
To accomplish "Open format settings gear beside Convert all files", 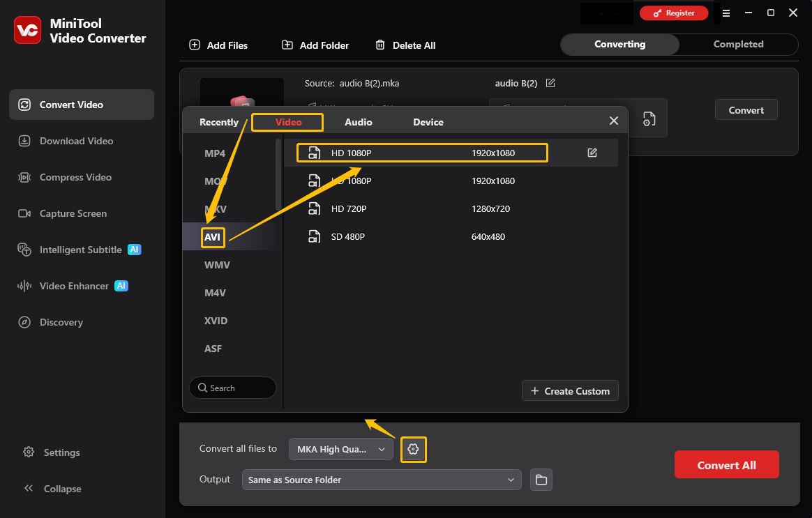I will (413, 449).
